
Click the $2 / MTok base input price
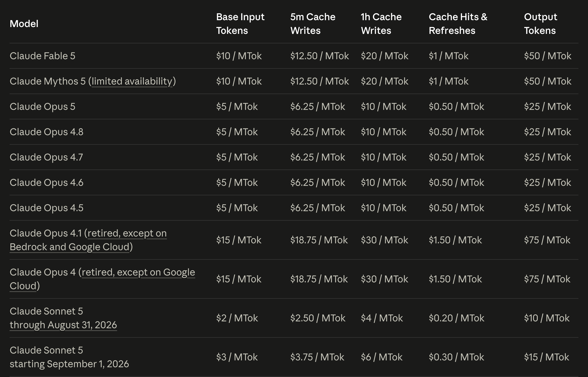click(237, 318)
